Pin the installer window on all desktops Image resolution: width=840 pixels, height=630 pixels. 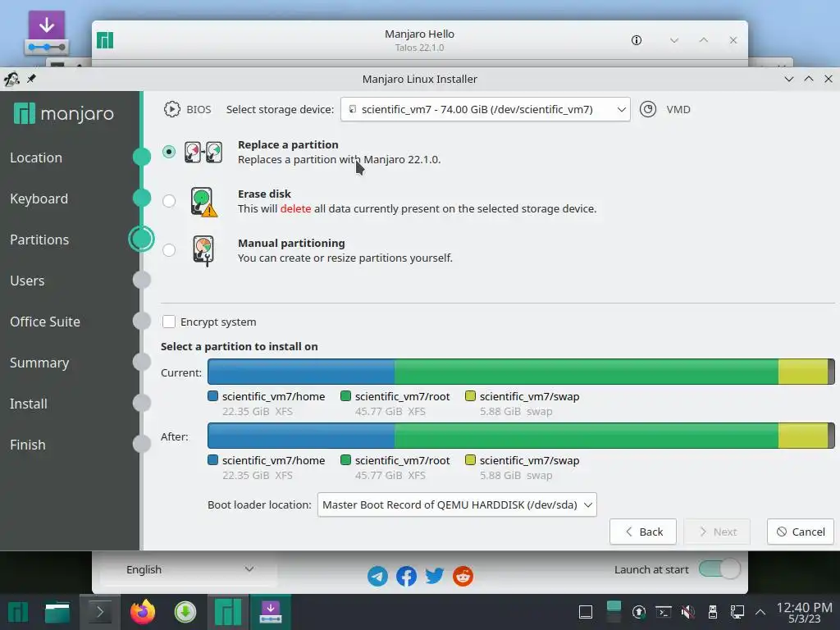pos(32,79)
